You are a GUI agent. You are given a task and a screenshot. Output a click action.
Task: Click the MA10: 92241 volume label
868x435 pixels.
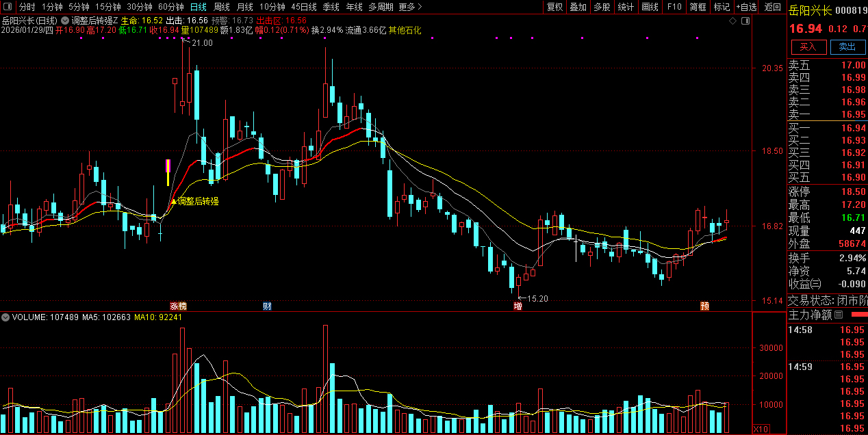158,317
